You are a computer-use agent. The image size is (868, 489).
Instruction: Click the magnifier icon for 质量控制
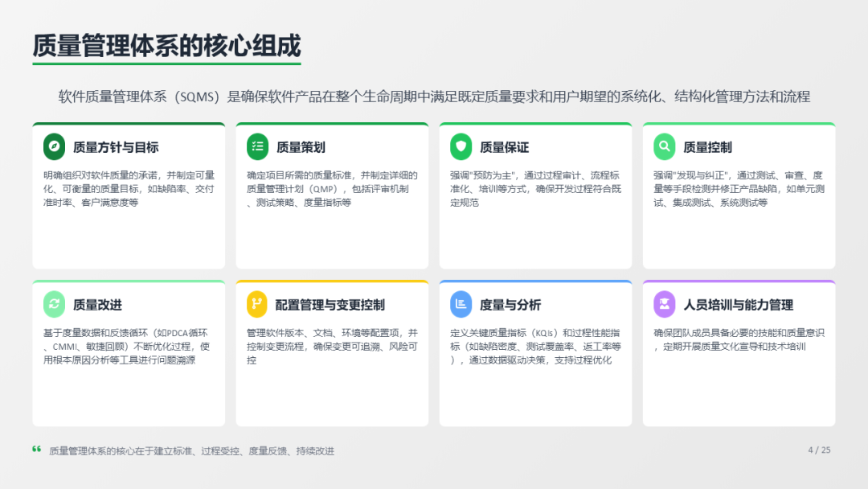click(x=664, y=146)
